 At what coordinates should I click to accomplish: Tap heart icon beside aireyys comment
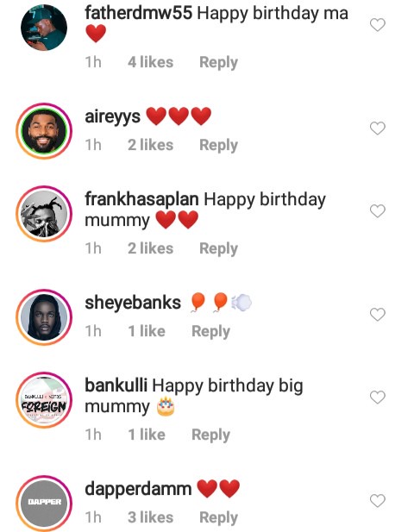378,128
